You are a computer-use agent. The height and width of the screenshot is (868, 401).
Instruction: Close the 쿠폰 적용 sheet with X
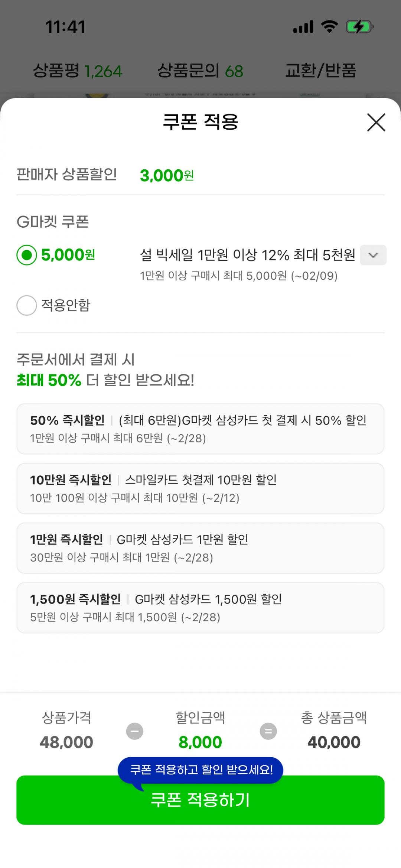pos(376,122)
